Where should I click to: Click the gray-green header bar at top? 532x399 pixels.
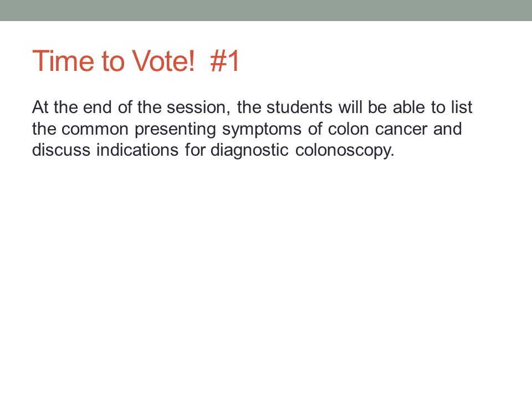coord(266,10)
